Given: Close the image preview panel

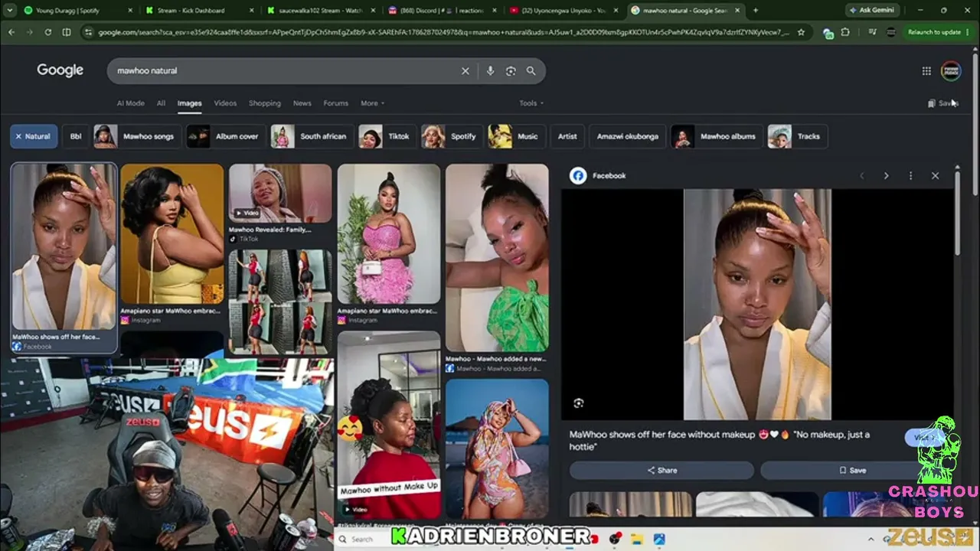Looking at the screenshot, I should point(935,175).
